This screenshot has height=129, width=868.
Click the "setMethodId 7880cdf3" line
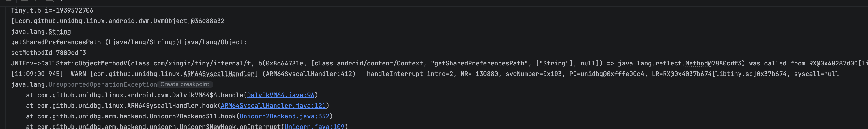point(48,53)
